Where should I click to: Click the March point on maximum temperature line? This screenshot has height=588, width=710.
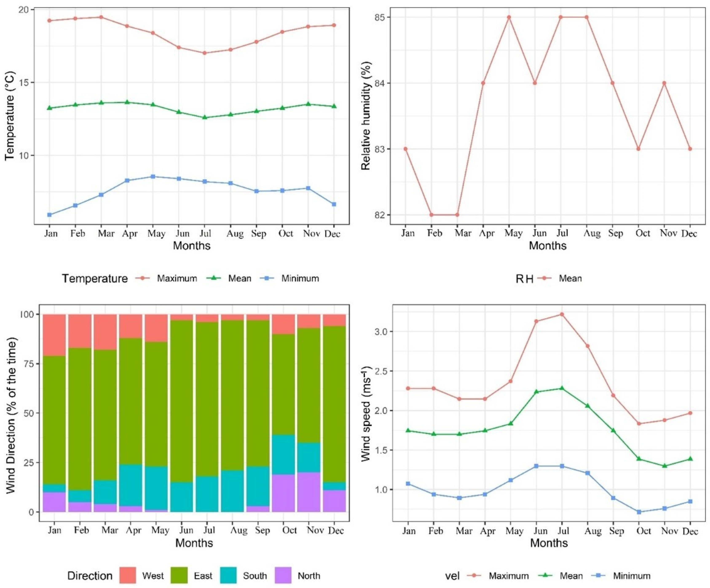click(x=101, y=17)
